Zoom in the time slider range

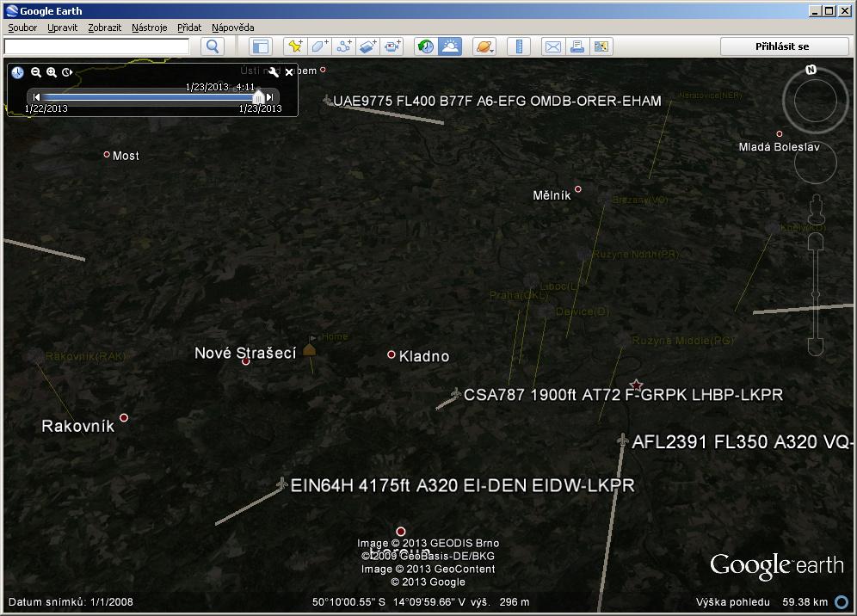click(x=52, y=72)
